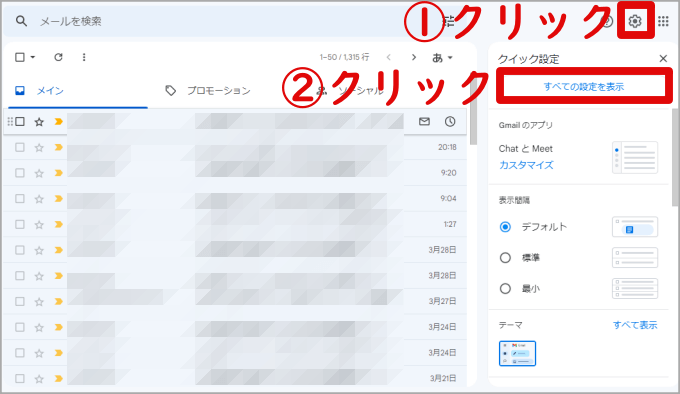Click the 1–50 / 1,315 行 count
Screen dimensions: 680x394
344,57
